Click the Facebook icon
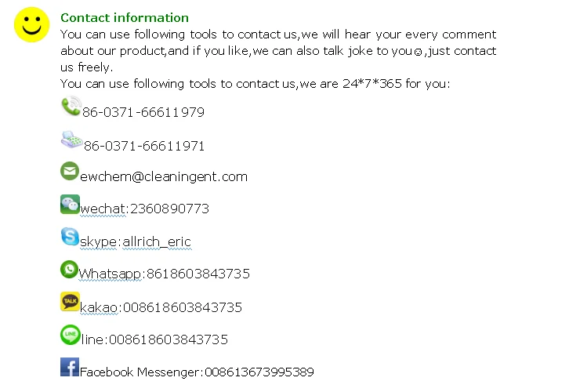The image size is (569, 392). (x=70, y=367)
